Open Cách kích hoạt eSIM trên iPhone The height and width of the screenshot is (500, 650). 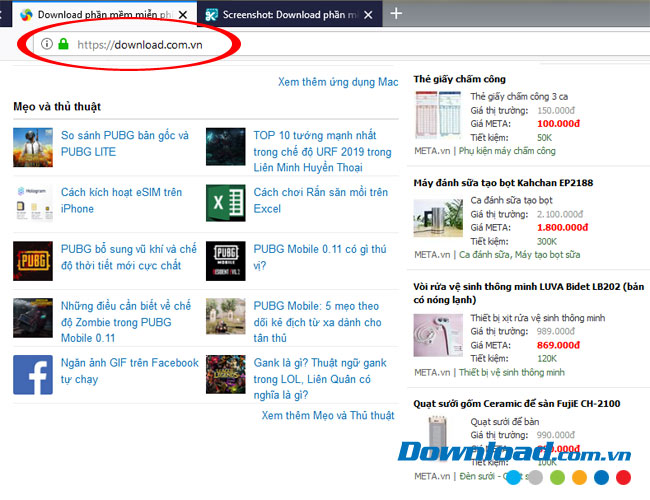[x=121, y=200]
